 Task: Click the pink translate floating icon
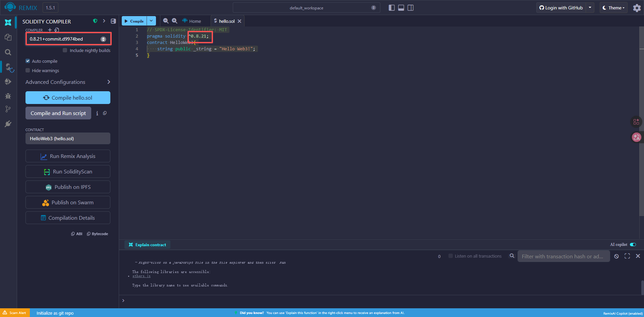click(636, 137)
